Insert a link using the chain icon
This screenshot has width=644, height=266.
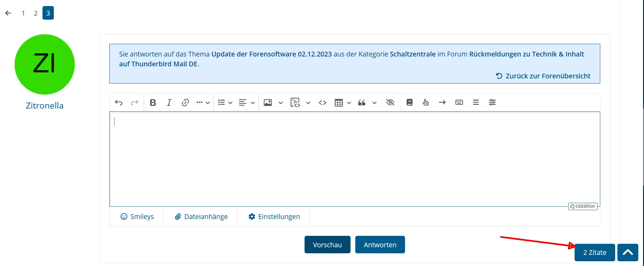click(185, 103)
